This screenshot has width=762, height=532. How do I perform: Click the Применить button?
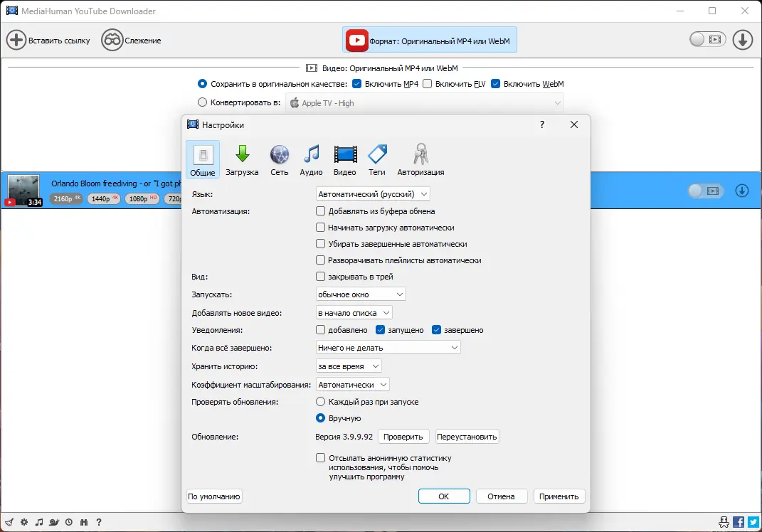tap(559, 496)
